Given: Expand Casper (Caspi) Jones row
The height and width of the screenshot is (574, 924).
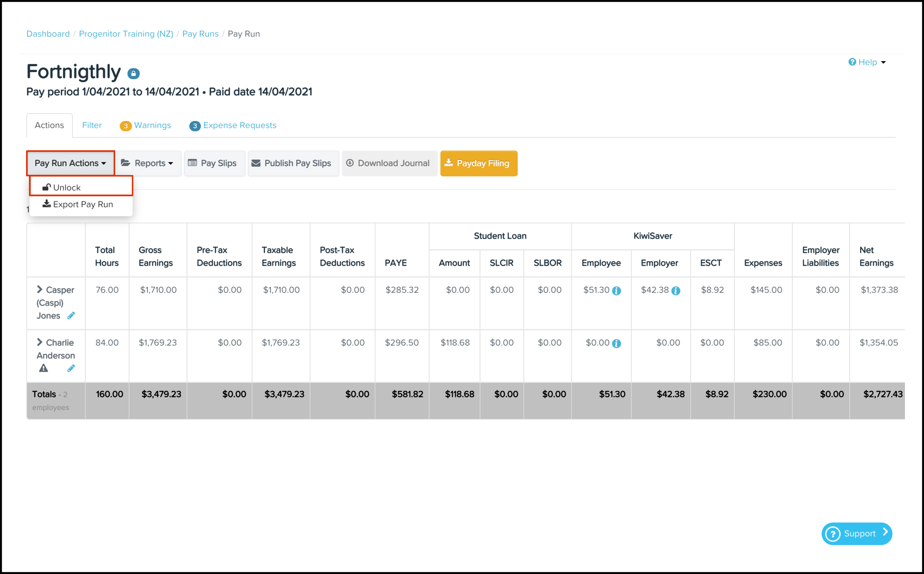Looking at the screenshot, I should [x=40, y=290].
